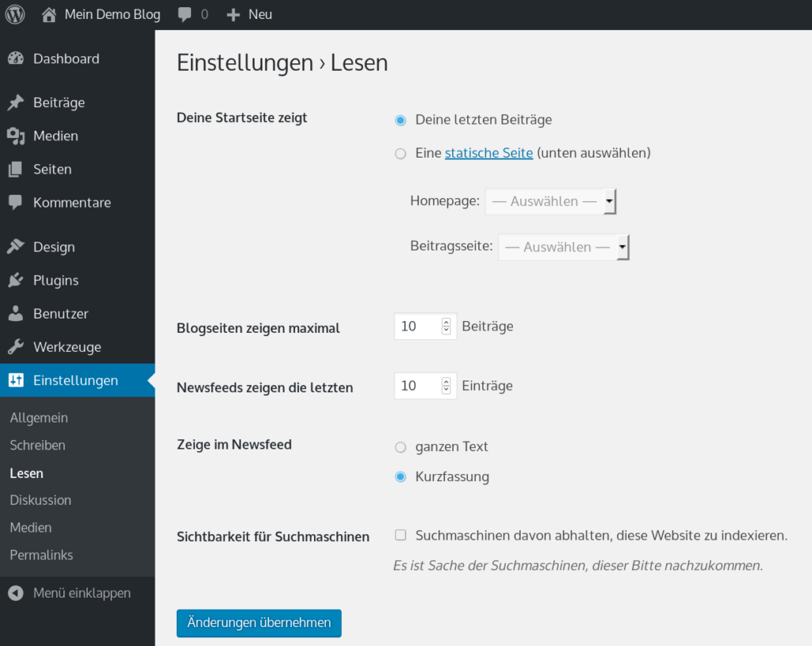
Task: Open the Permalinks settings submenu
Action: pyautogui.click(x=41, y=555)
